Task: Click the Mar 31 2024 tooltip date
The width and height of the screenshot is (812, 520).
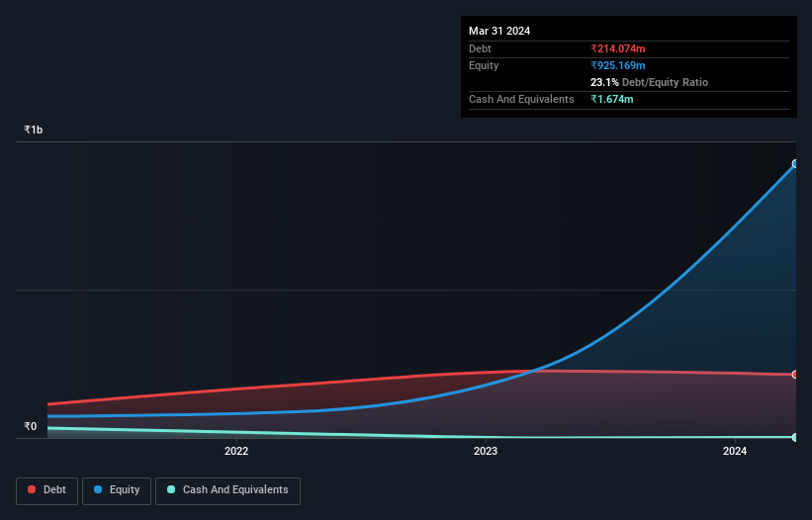Action: coord(499,31)
